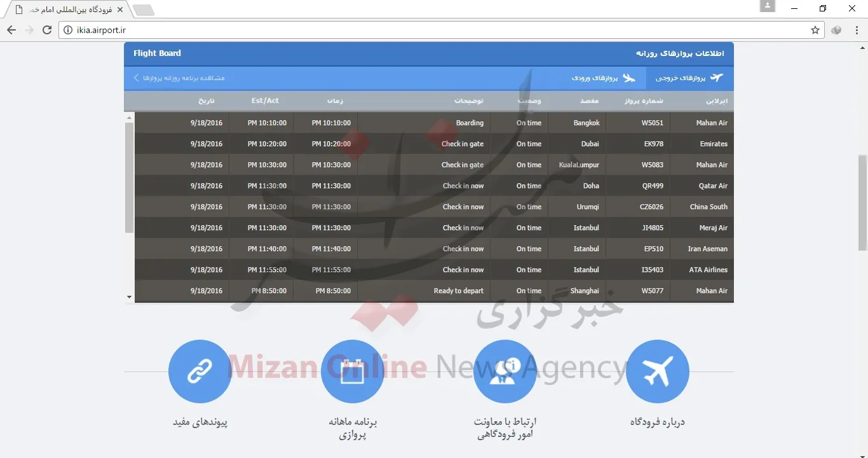Open the airport affairs contact circle icon
Screen dimensions: 868x458
pos(505,371)
